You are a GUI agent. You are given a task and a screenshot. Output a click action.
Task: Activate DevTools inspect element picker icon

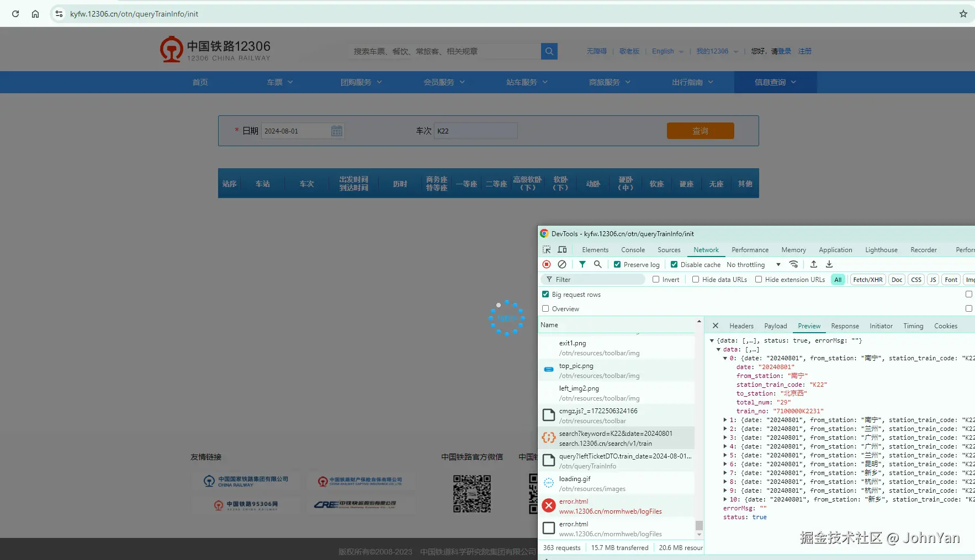coord(547,250)
